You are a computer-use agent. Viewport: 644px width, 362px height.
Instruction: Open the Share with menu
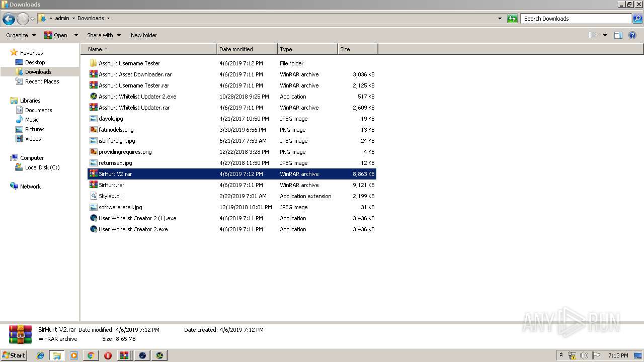104,35
